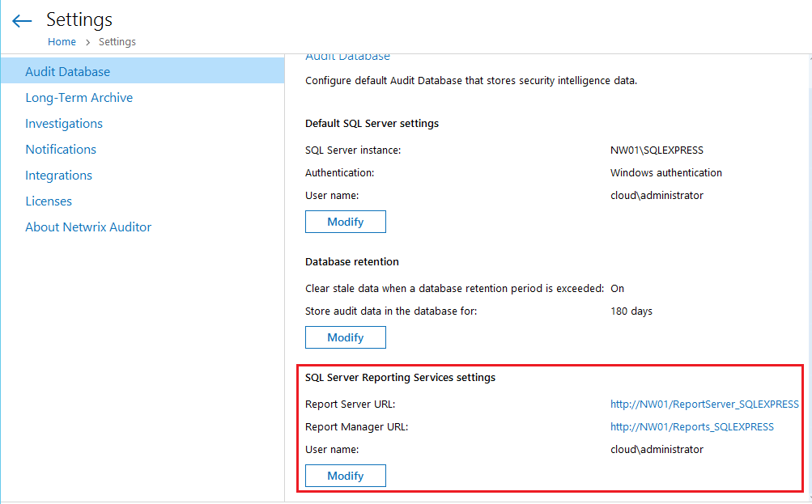Viewport: 812px width, 504px height.
Task: Click the 180 days retention value
Action: tap(631, 311)
